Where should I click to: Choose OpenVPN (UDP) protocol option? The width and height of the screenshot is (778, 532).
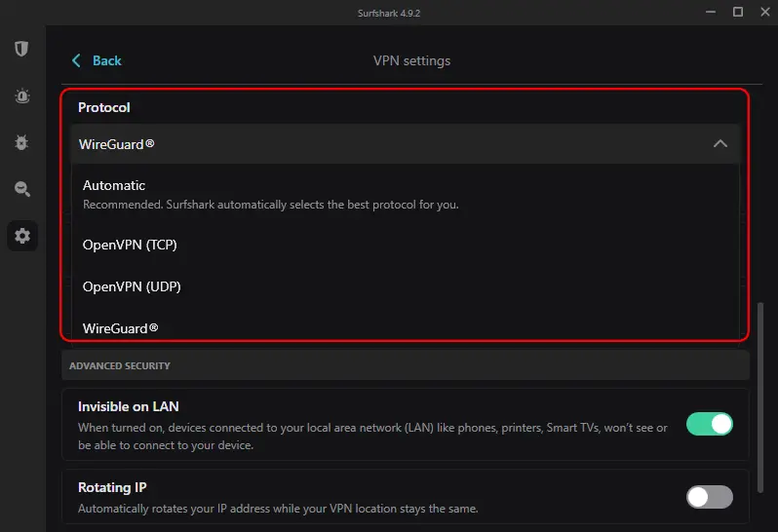406,286
